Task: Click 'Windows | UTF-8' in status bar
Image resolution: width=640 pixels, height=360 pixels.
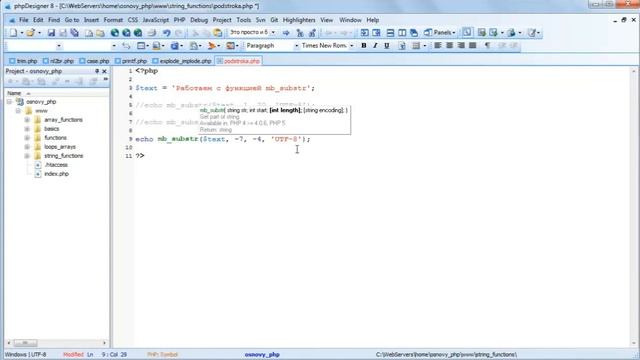Action: tap(25, 355)
